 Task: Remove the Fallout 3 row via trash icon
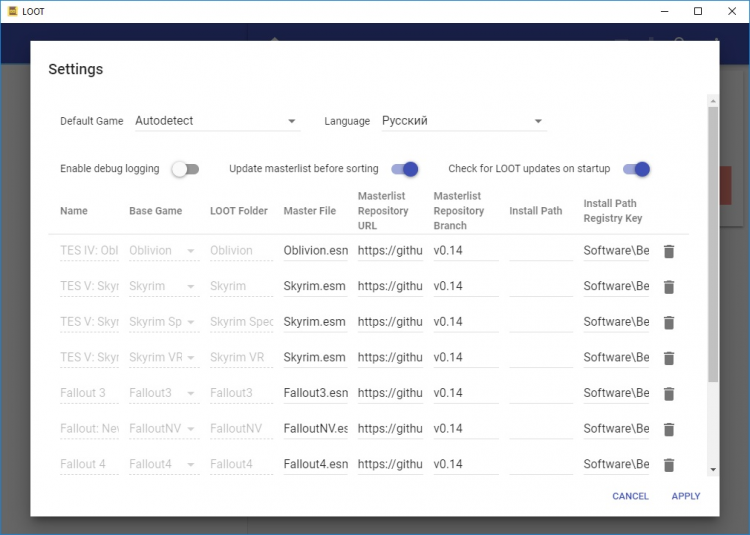(669, 393)
